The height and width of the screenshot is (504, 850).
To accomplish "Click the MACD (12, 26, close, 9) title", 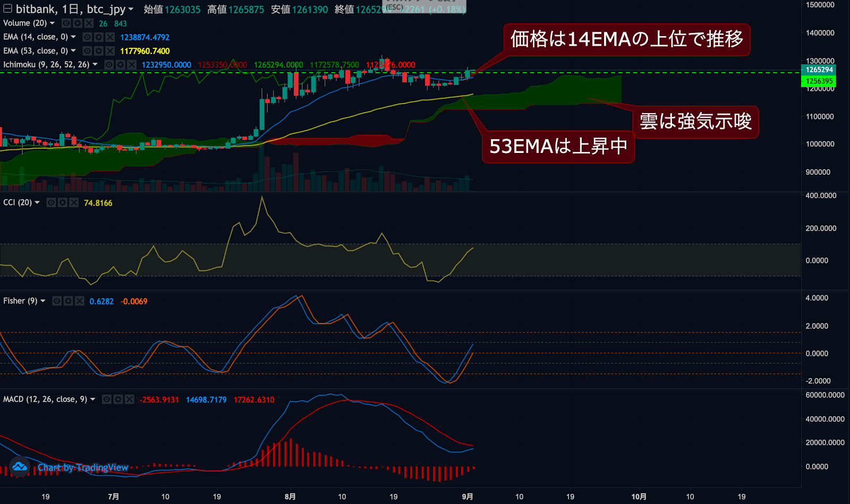I will point(45,399).
